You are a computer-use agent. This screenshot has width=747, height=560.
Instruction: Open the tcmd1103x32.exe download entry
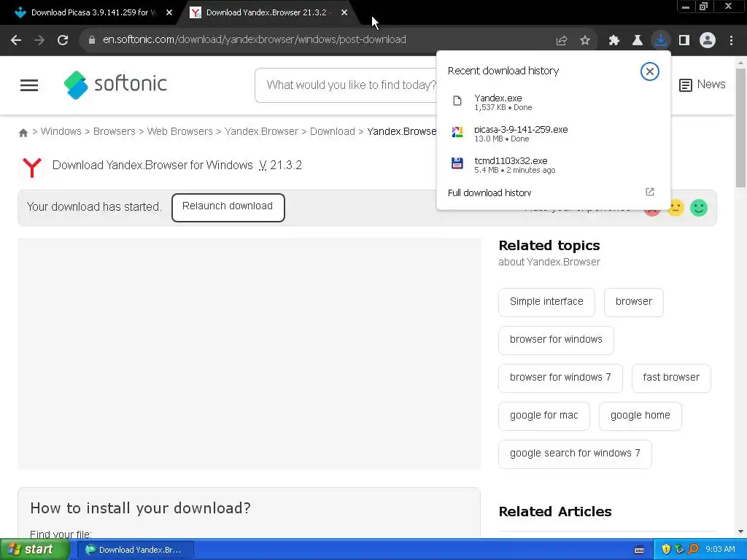[553, 165]
